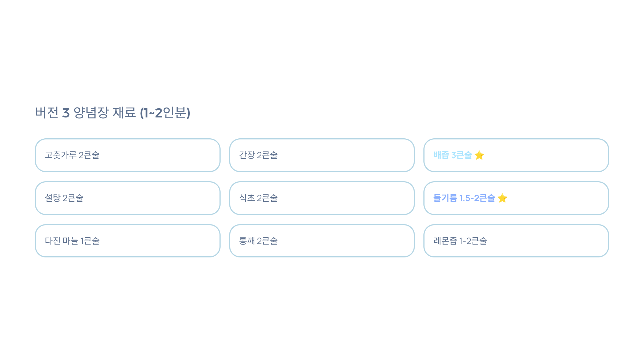Viewport: 644px width, 362px height.
Task: Click the 식초 2큰술 text label
Action: [x=258, y=198]
